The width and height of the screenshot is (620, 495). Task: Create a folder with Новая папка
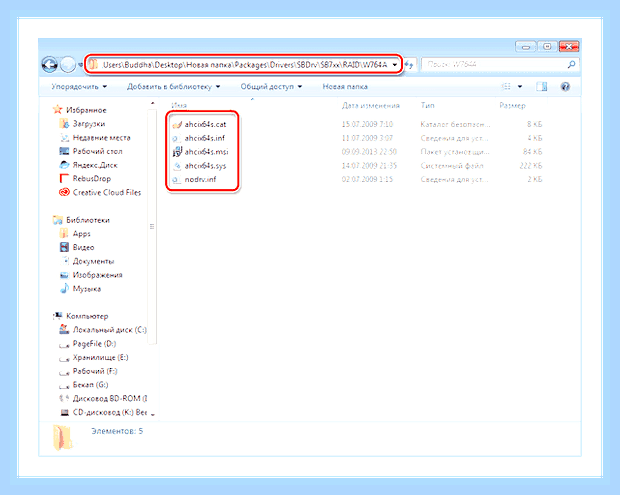[345, 87]
